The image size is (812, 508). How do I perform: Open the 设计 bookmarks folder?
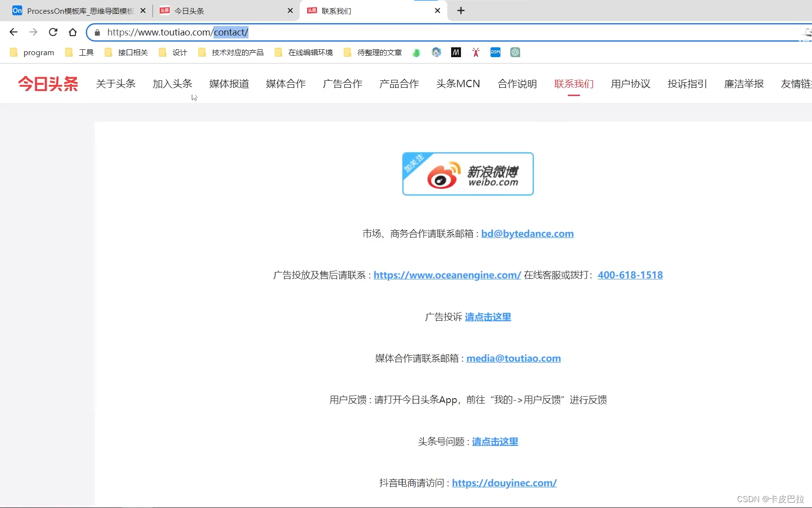(x=173, y=52)
